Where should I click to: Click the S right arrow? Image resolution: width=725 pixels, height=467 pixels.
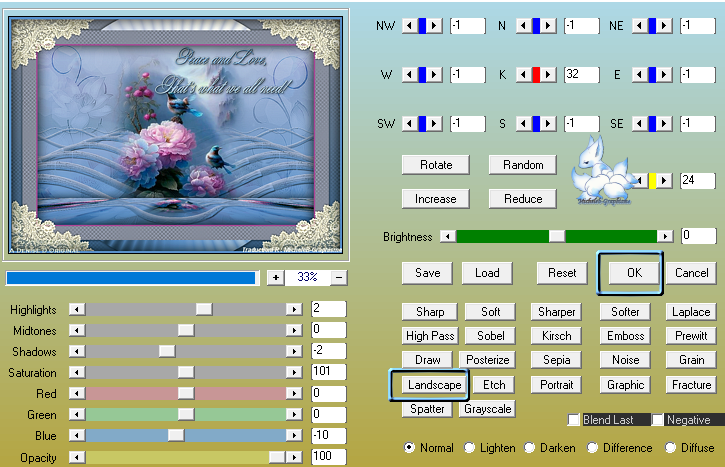[x=548, y=123]
